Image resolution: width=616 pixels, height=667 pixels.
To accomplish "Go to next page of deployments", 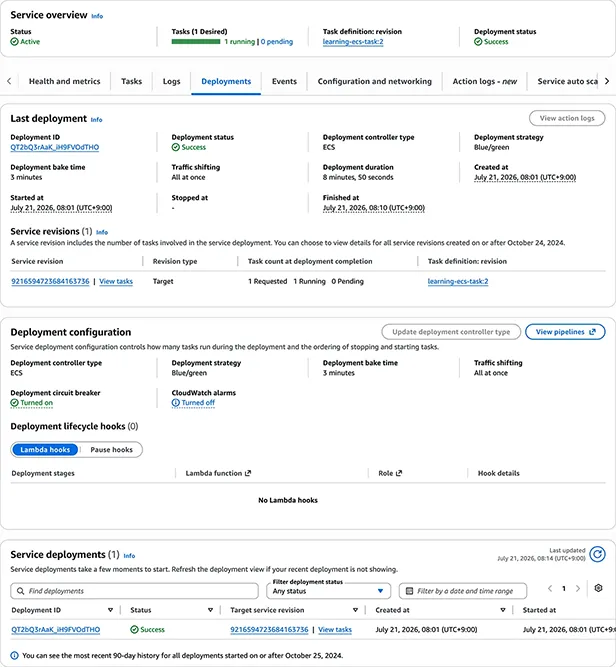I will point(578,589).
